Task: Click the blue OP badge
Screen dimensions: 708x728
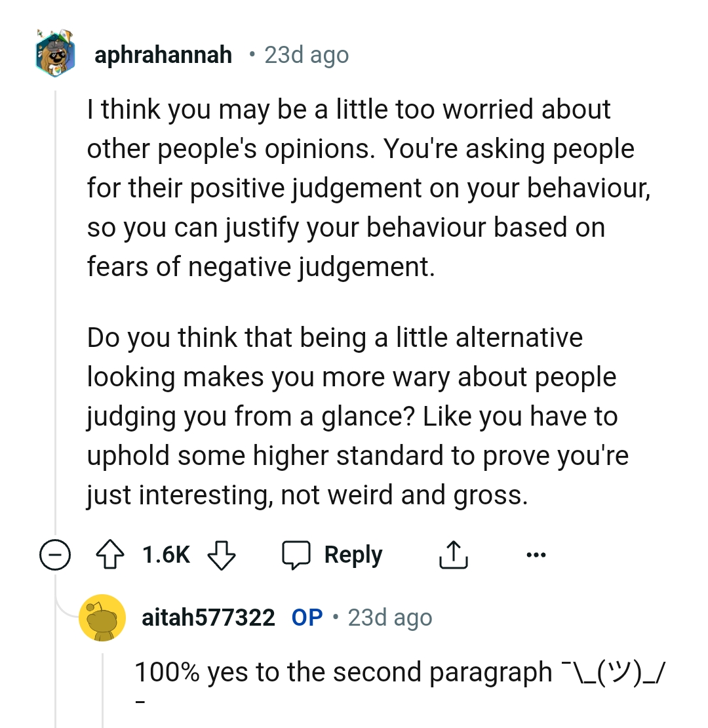Action: (306, 617)
